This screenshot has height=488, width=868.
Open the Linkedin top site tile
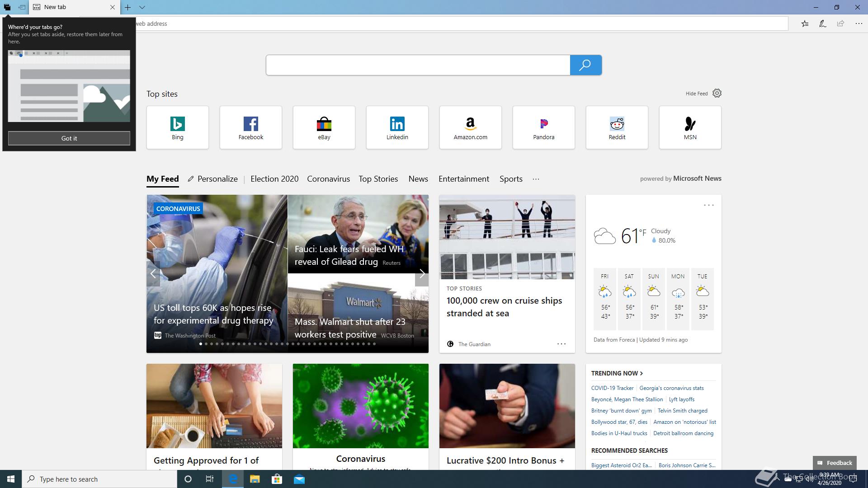[x=397, y=127]
